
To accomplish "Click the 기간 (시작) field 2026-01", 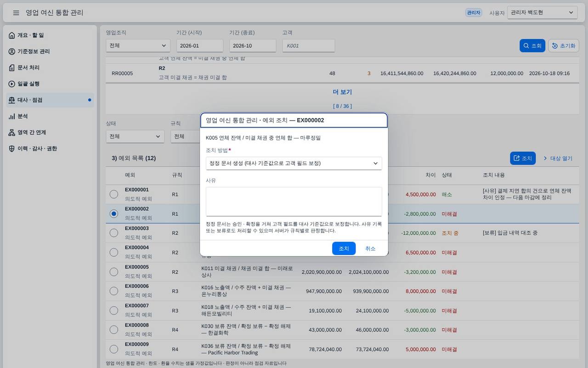I will tap(200, 46).
